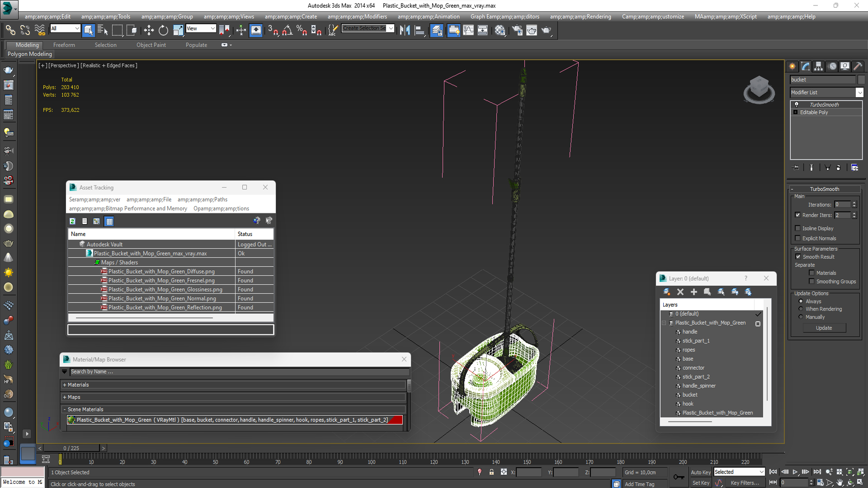This screenshot has height=488, width=868.
Task: Click Polygon Modeling panel label
Action: click(30, 54)
